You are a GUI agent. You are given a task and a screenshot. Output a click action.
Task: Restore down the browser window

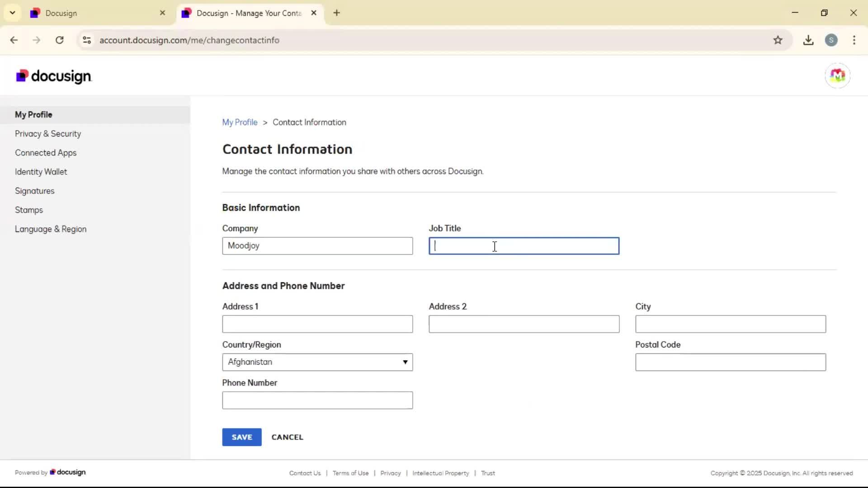click(824, 13)
